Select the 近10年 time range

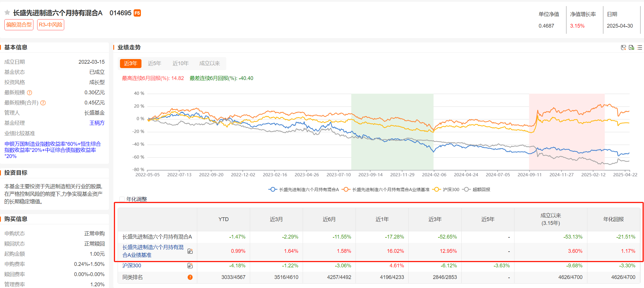[x=181, y=63]
